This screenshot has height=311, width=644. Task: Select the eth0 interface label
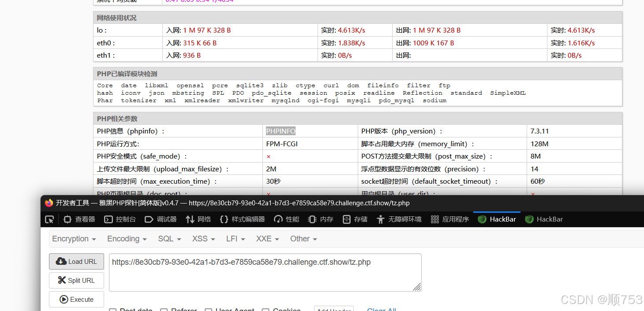(106, 43)
